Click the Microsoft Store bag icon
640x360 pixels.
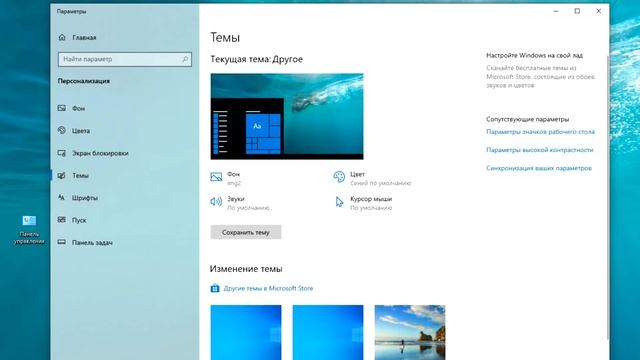[x=215, y=288]
